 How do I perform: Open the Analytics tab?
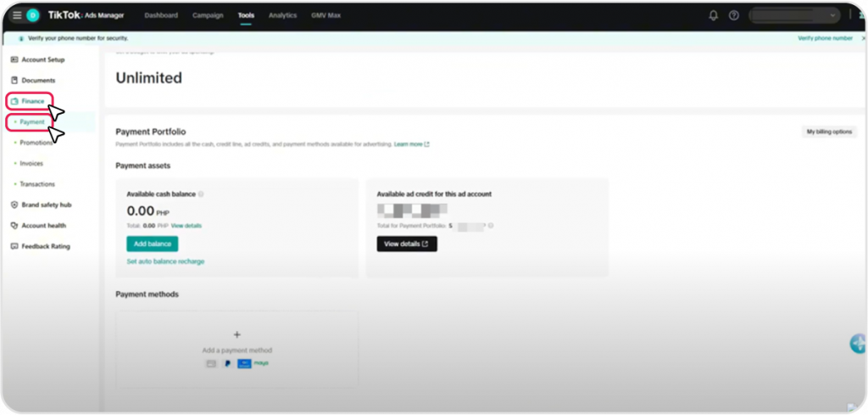pyautogui.click(x=282, y=15)
